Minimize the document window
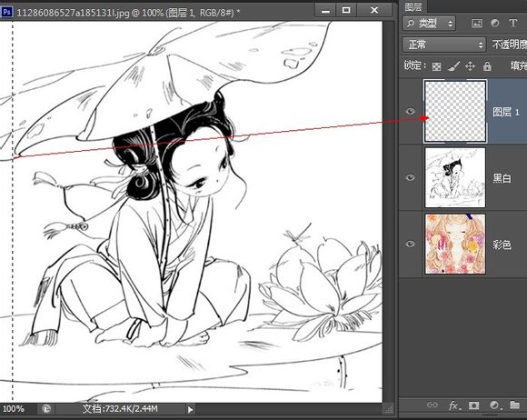Screen dimensions: 527x420 coord(325,11)
